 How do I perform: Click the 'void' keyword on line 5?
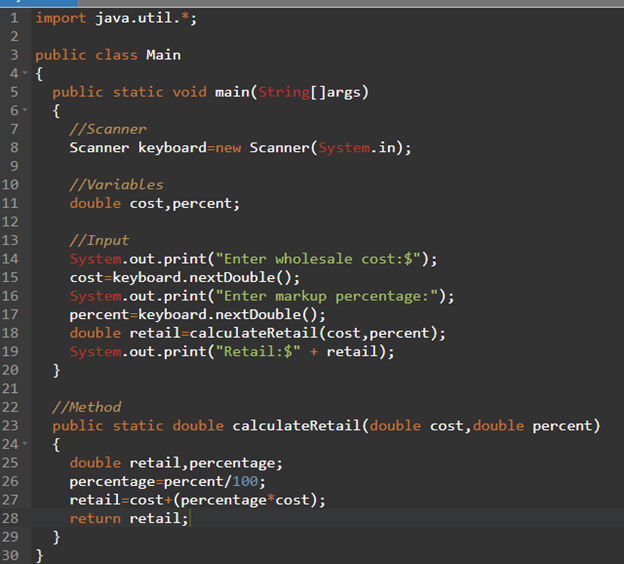pyautogui.click(x=189, y=92)
